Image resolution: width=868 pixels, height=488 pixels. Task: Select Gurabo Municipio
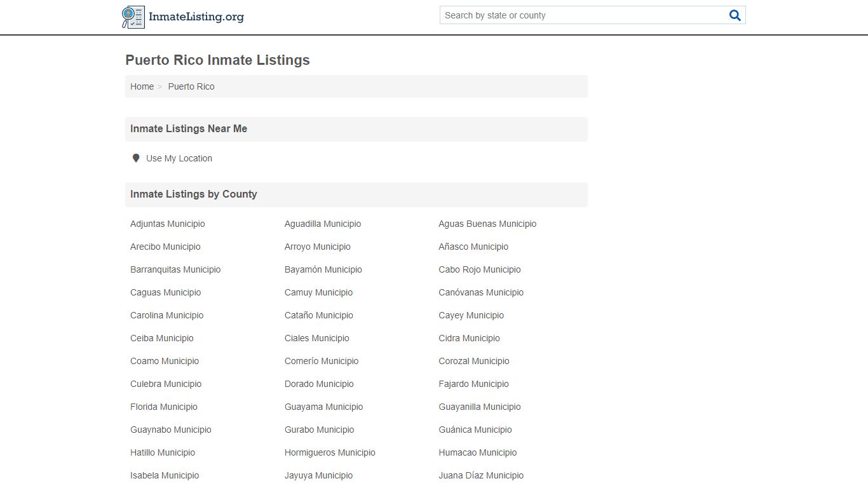pyautogui.click(x=320, y=430)
